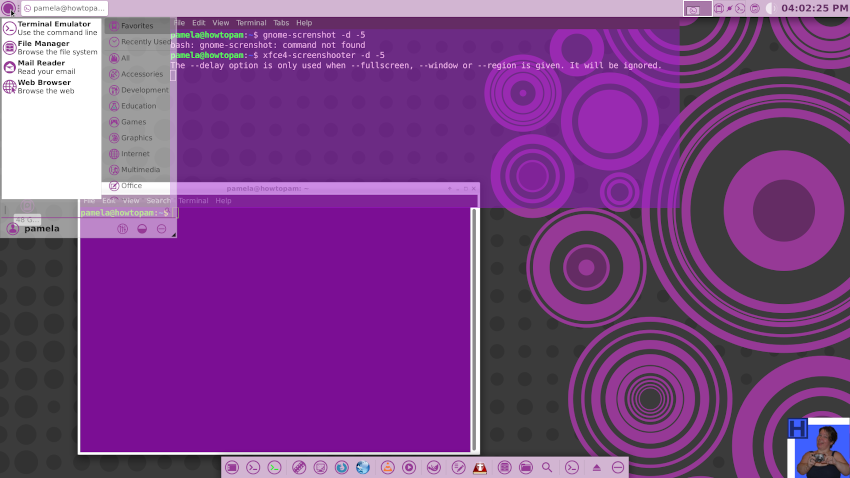The height and width of the screenshot is (478, 850).
Task: Click the show desktop dock icon
Action: [232, 467]
